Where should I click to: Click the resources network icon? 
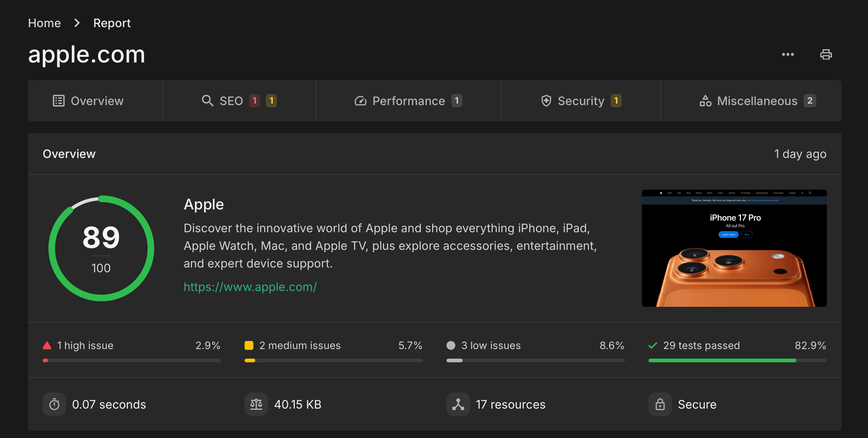click(458, 404)
